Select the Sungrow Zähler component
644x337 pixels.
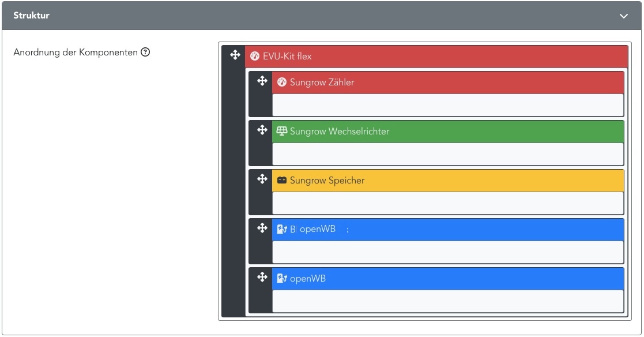pyautogui.click(x=447, y=82)
